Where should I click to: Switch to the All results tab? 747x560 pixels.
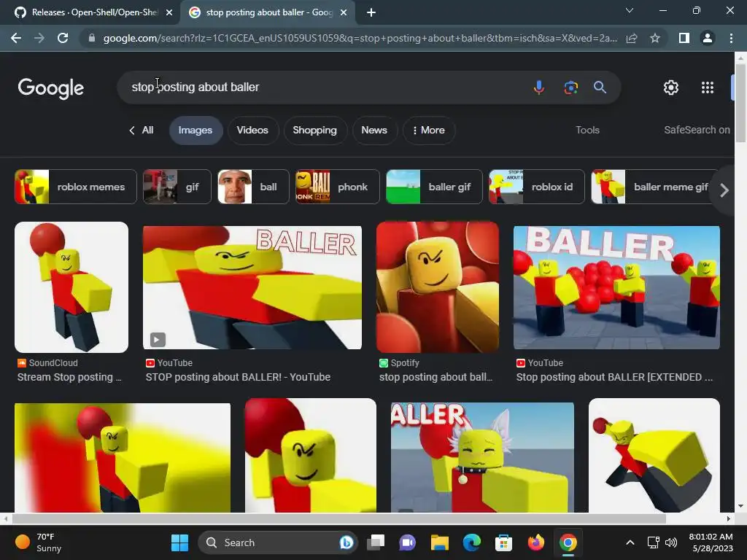142,130
